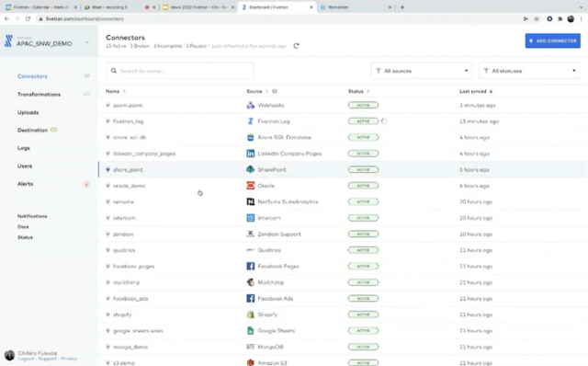This screenshot has height=366, width=588.
Task: Click the Logout link
Action: 26,359
